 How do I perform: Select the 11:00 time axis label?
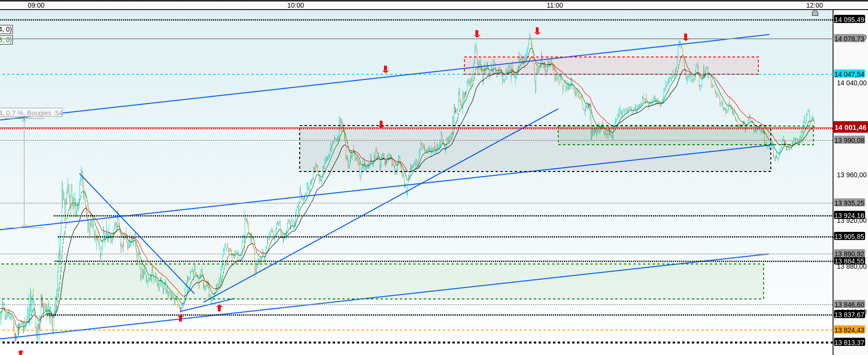555,5
